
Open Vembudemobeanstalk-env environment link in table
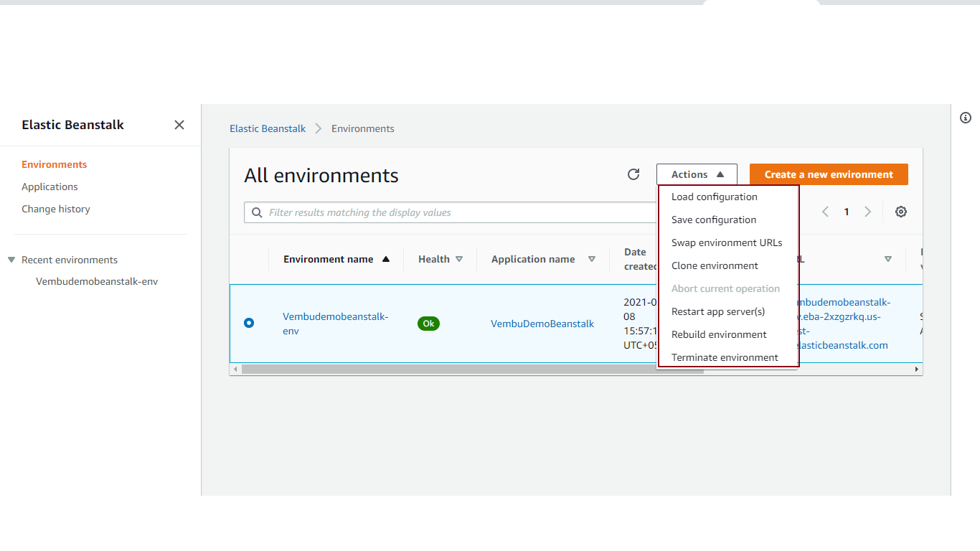click(x=336, y=324)
